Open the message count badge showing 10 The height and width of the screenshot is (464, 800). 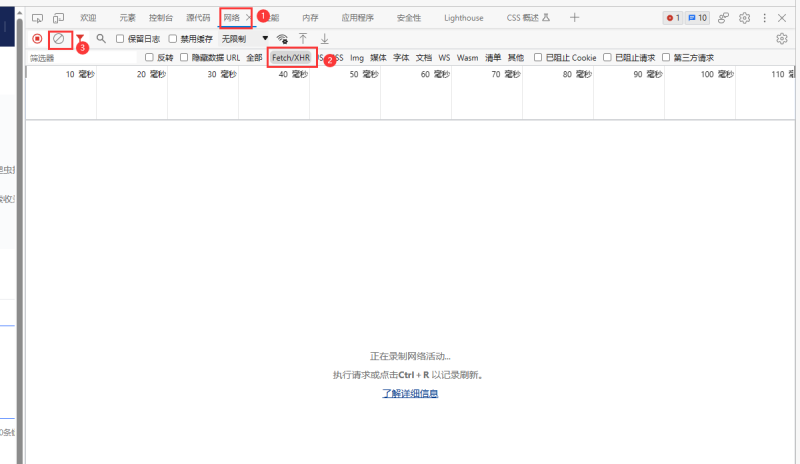697,18
